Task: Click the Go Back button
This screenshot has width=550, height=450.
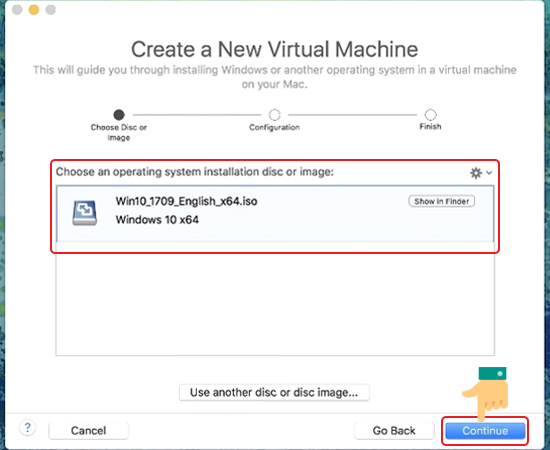Action: pos(394,431)
